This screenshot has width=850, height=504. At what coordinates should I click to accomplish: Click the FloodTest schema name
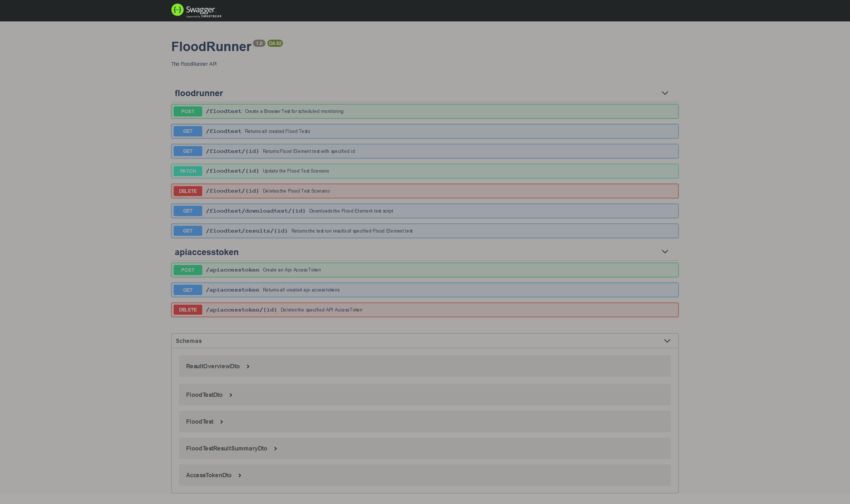click(x=200, y=421)
